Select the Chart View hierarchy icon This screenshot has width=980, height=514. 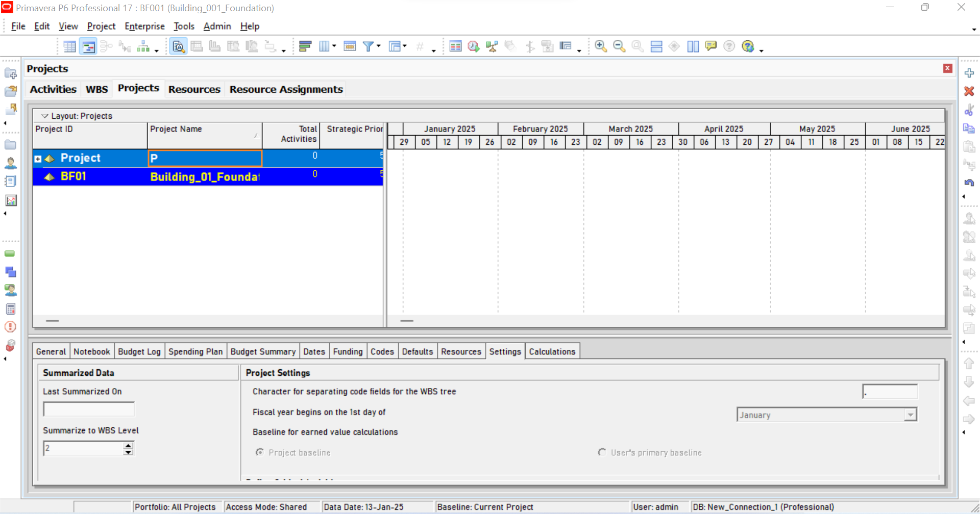click(x=143, y=46)
